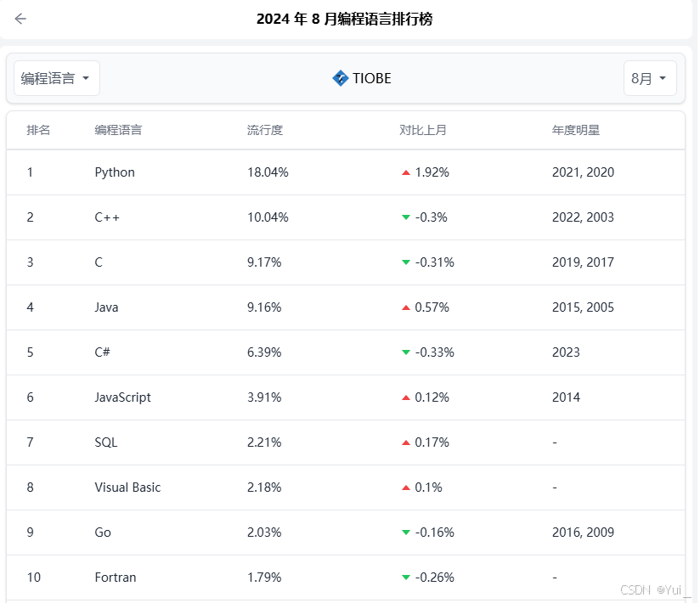Click the page title 2024 年 8 月编程语言排行榜
The width and height of the screenshot is (700, 603).
coord(345,19)
